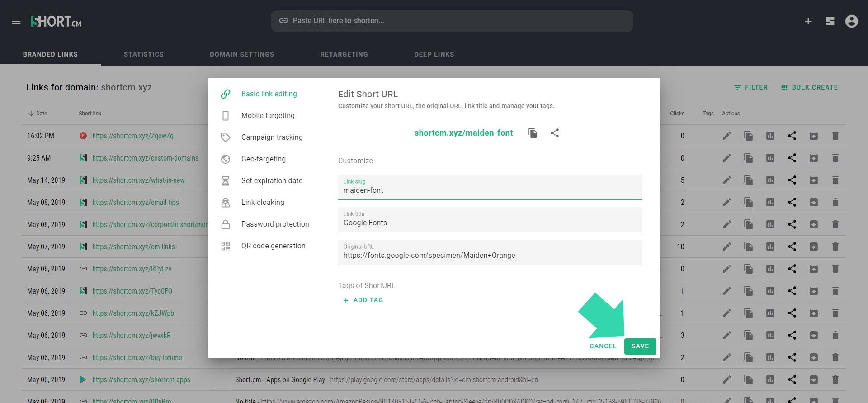Viewport: 868px width, 403px height.
Task: Open the shortcm.xyz/what-is-new link
Action: pyautogui.click(x=138, y=180)
